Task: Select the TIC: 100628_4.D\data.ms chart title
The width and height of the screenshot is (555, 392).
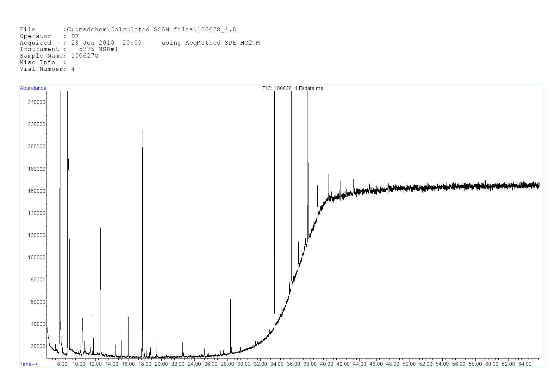Action: click(x=292, y=88)
